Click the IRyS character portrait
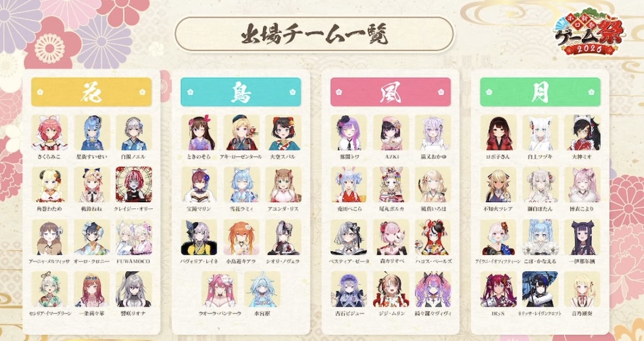Viewport: 644px width, 341px height. click(x=499, y=289)
